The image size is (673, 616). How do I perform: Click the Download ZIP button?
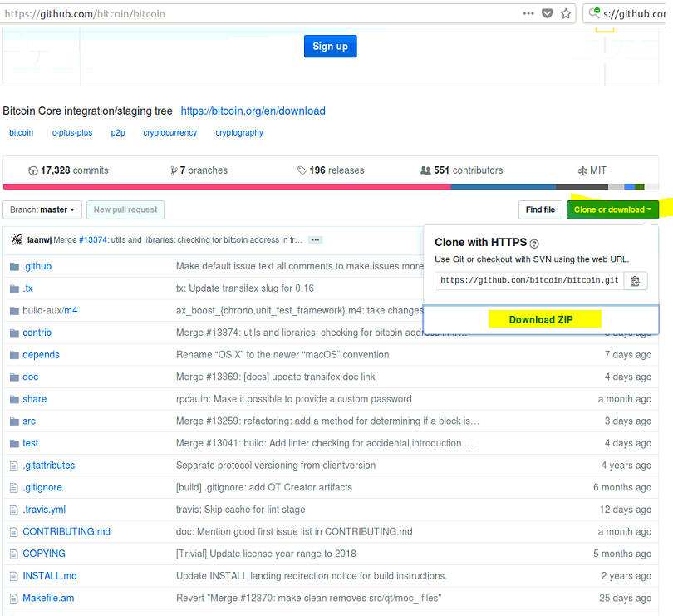(x=542, y=319)
